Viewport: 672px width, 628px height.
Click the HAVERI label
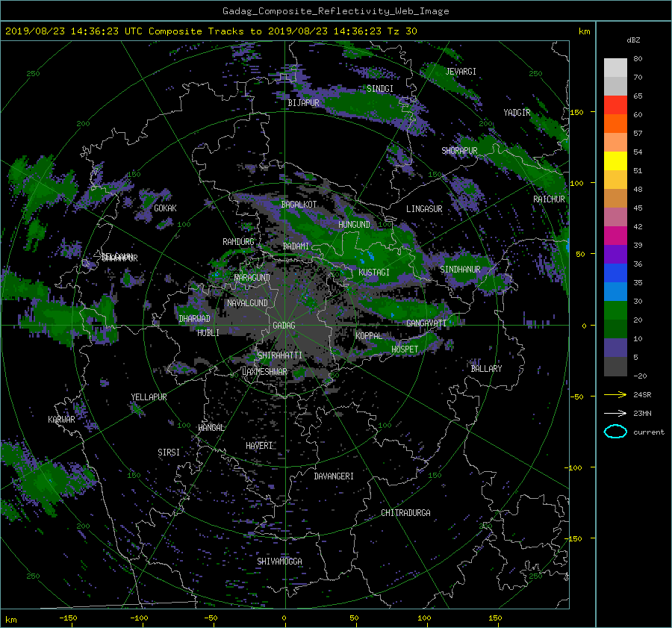259,446
